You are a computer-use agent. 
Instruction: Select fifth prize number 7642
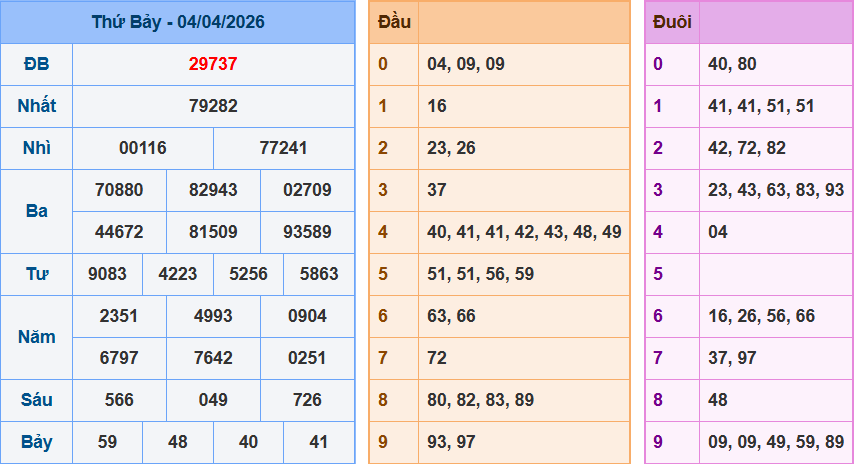point(213,358)
